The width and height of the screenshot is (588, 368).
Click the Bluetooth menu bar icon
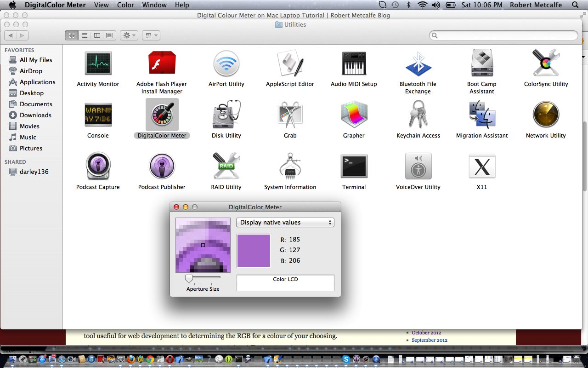pos(408,5)
